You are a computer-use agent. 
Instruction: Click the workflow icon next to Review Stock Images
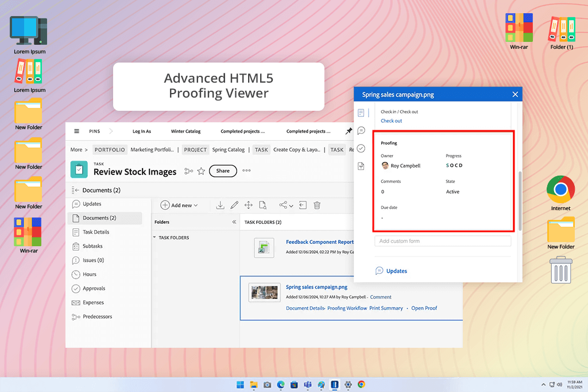coord(188,171)
